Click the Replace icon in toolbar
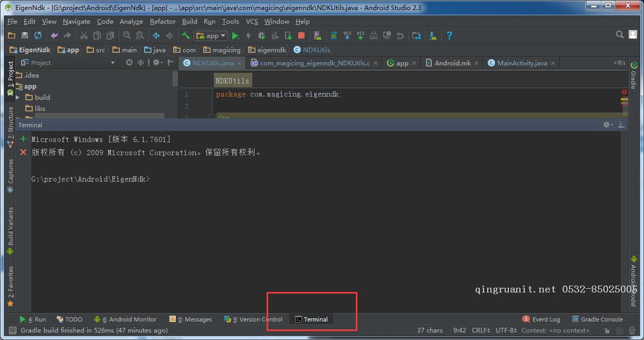Viewport: 644px width, 340px height. [x=140, y=35]
